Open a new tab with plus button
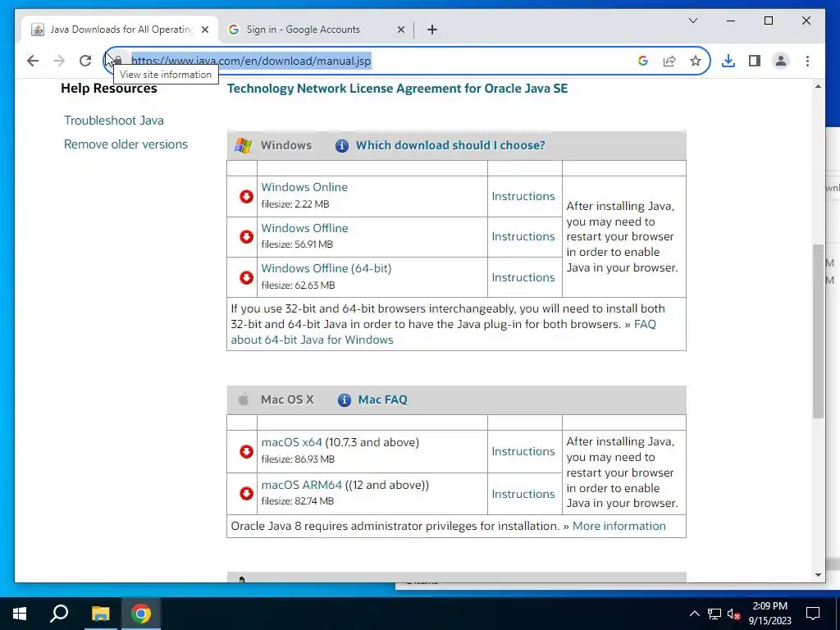 point(432,30)
